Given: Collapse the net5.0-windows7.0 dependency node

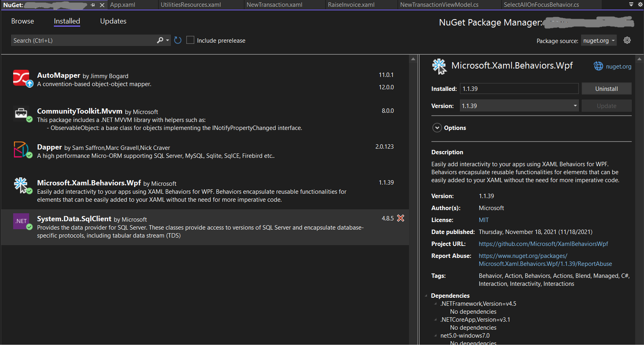Looking at the screenshot, I should tap(435, 336).
